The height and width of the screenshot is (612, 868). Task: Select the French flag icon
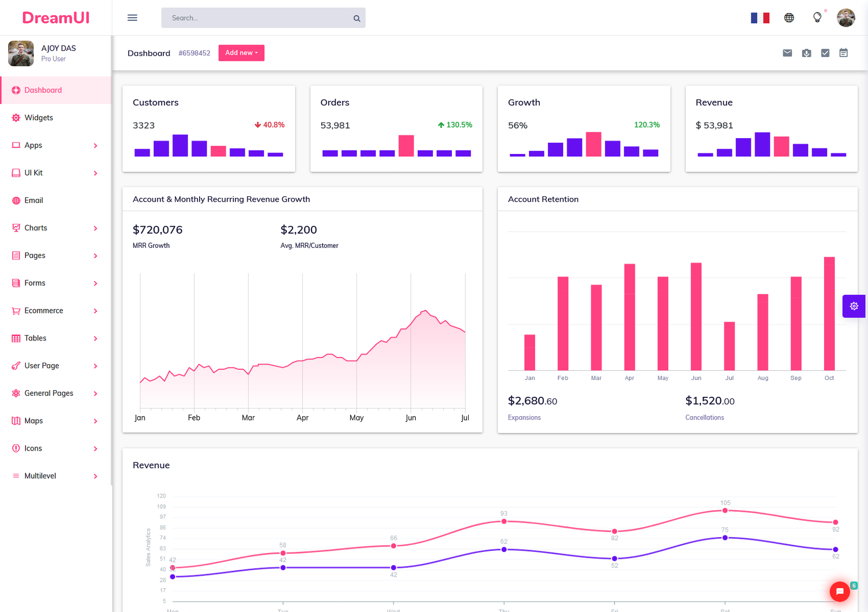click(759, 18)
